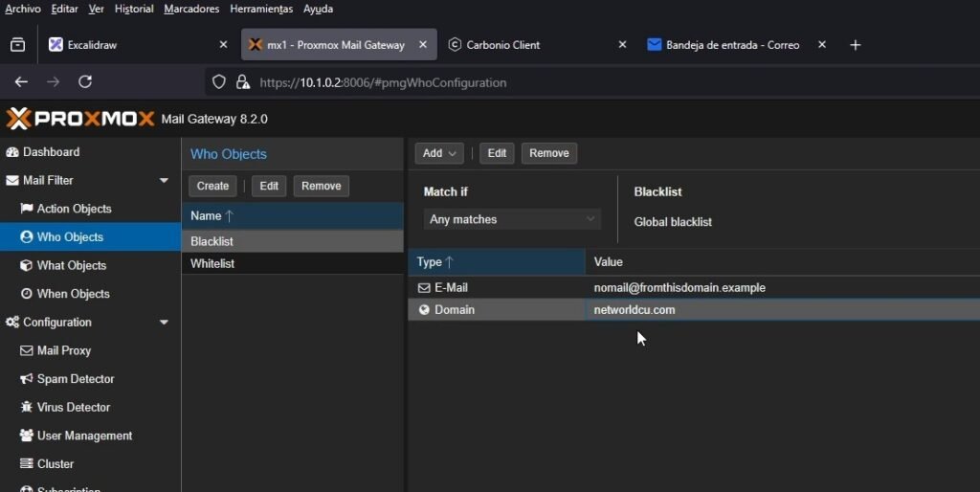Click the When Objects clock icon
Screen dimensions: 980x492
(x=26, y=293)
